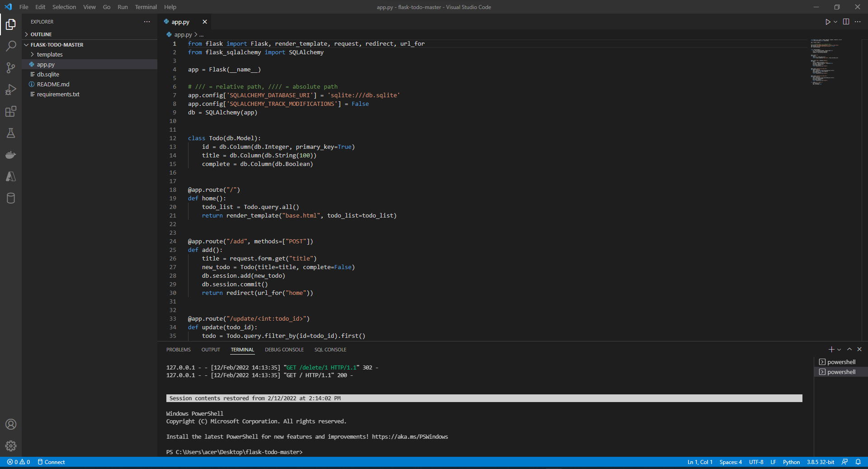Viewport: 868px width, 469px height.
Task: Select the first powershell terminal
Action: pos(841,362)
